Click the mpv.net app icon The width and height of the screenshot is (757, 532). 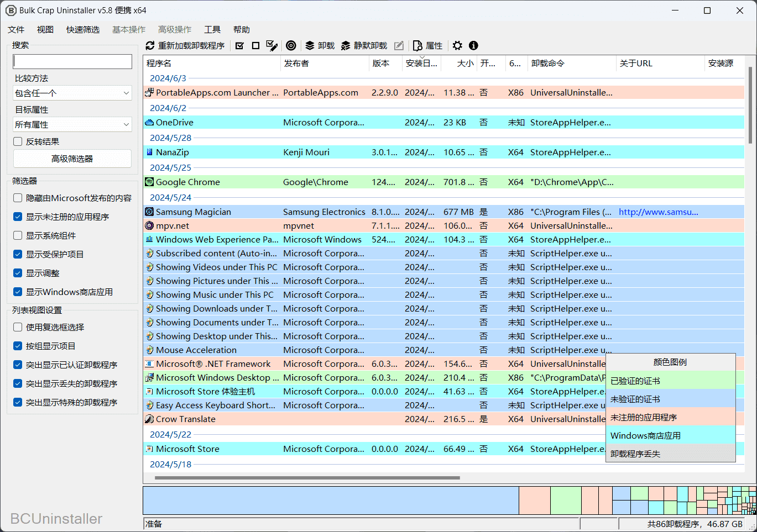(x=149, y=225)
